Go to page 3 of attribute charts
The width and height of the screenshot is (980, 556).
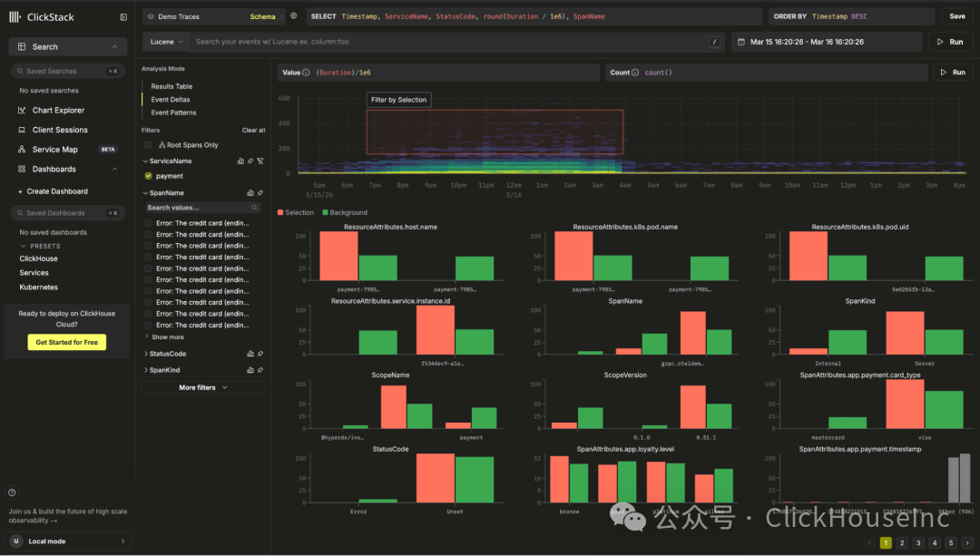tap(918, 543)
